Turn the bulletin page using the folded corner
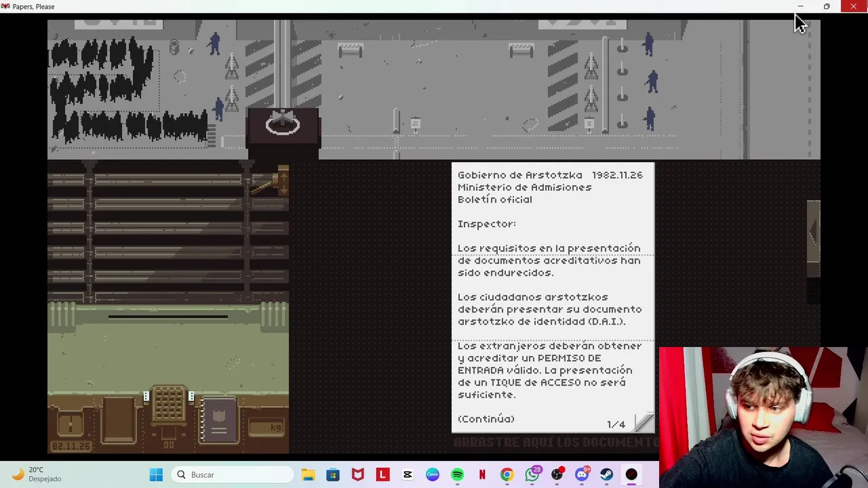Viewport: 868px width, 488px height. (x=644, y=422)
